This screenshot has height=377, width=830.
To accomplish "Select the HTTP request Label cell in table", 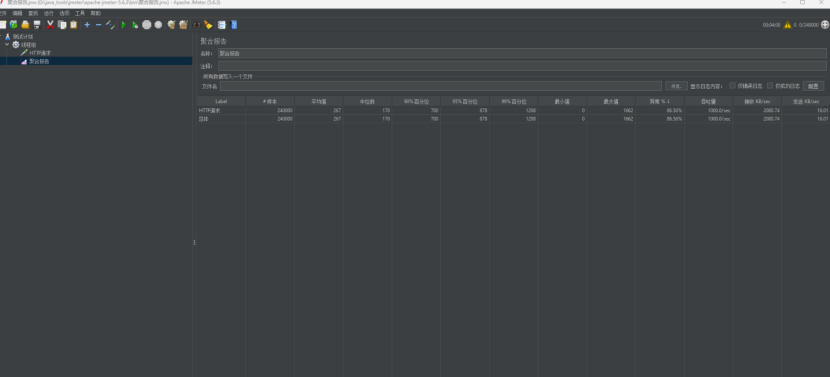I will tap(221, 111).
